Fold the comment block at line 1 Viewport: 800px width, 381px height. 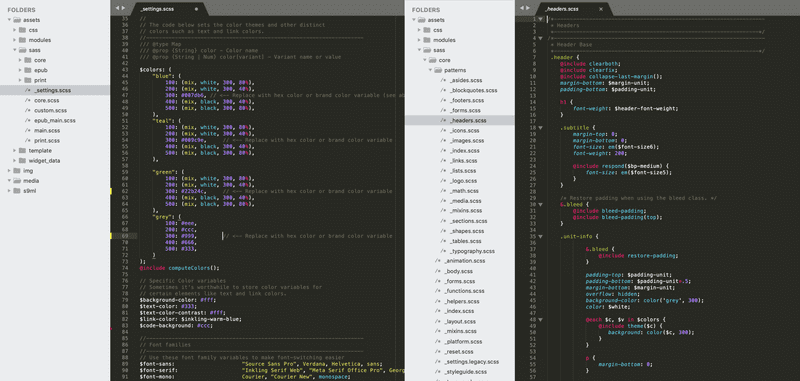(x=541, y=19)
